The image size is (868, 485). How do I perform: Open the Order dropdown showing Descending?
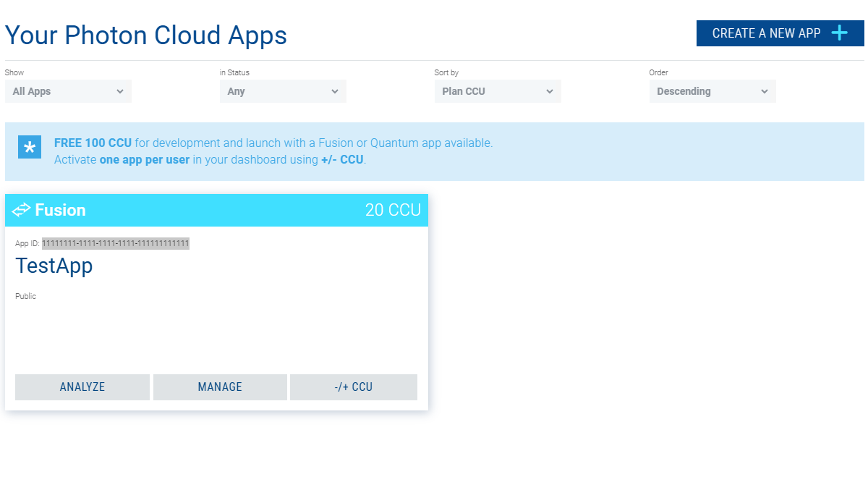pos(712,91)
